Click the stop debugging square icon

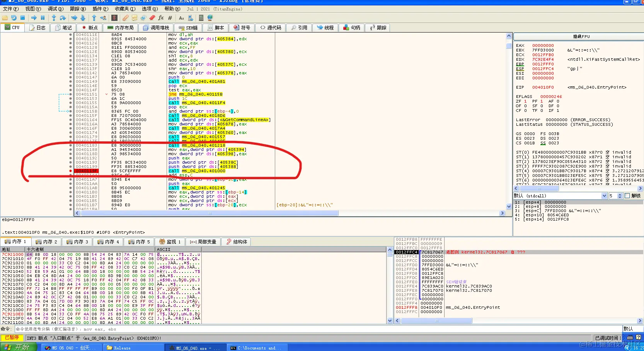[23, 18]
